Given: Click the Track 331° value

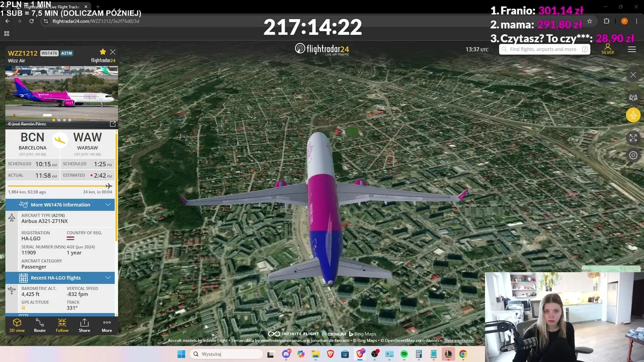Looking at the screenshot, I should 72,308.
